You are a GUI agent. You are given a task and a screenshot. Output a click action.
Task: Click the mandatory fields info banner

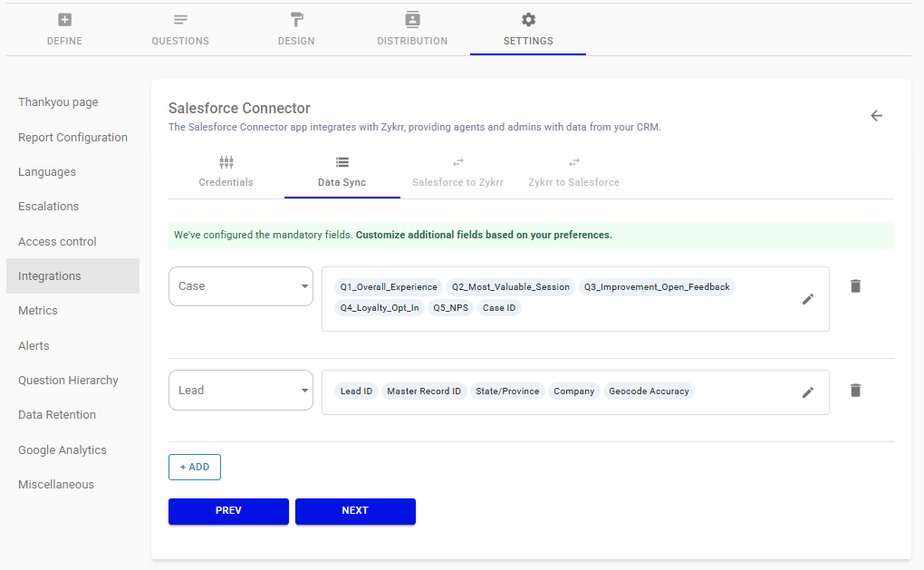coord(531,236)
